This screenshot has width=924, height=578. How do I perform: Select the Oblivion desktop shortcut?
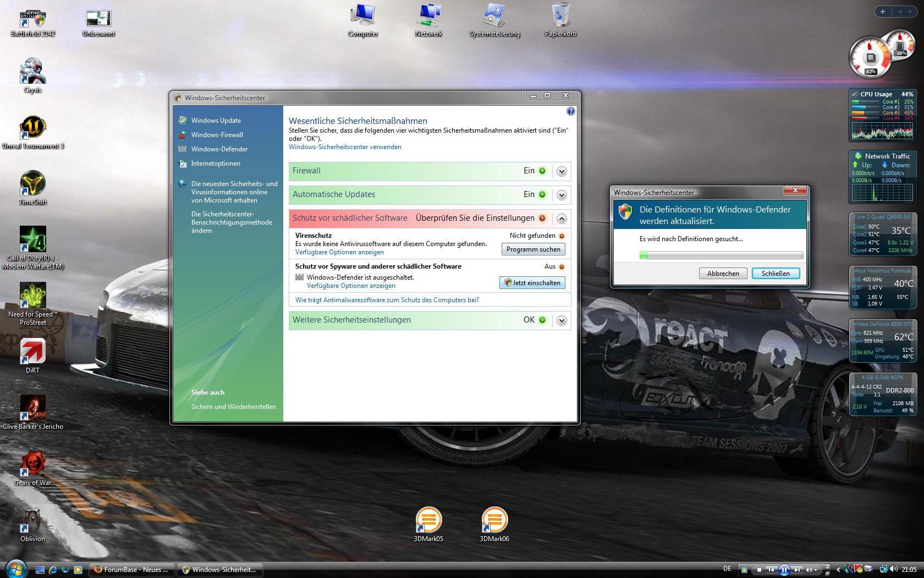click(x=33, y=525)
